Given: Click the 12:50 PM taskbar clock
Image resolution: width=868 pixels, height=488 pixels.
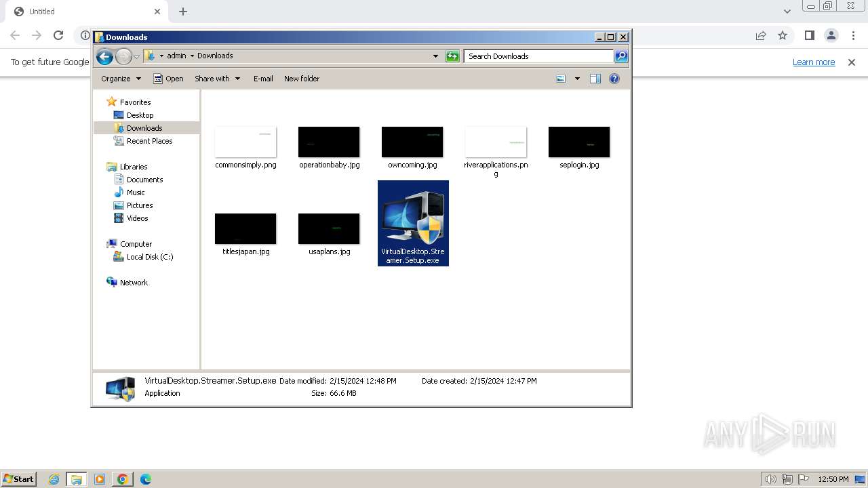Looking at the screenshot, I should 833,479.
